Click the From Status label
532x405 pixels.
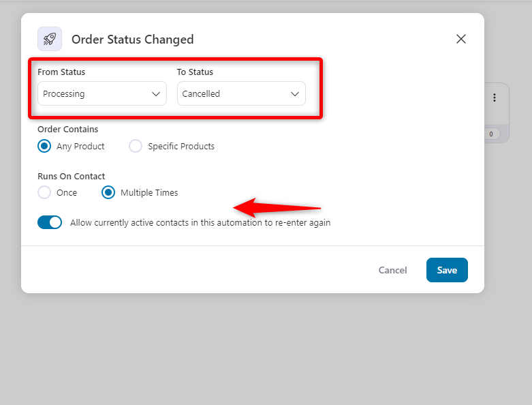61,72
